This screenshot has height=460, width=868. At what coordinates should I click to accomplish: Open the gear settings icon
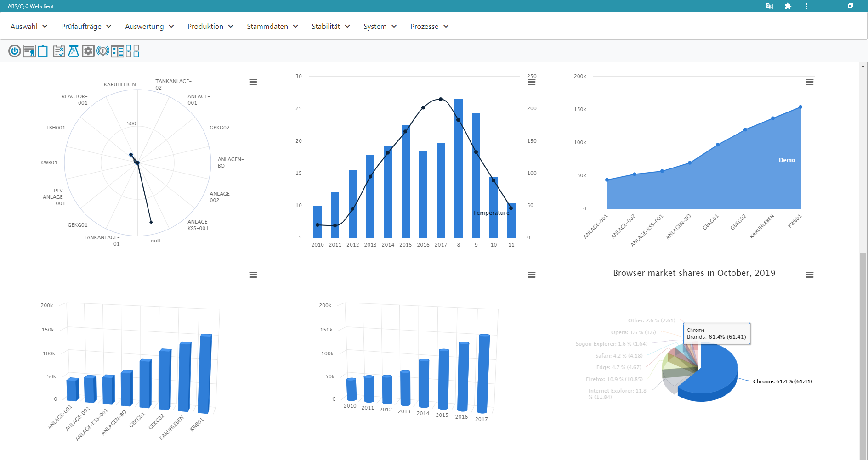click(x=88, y=51)
